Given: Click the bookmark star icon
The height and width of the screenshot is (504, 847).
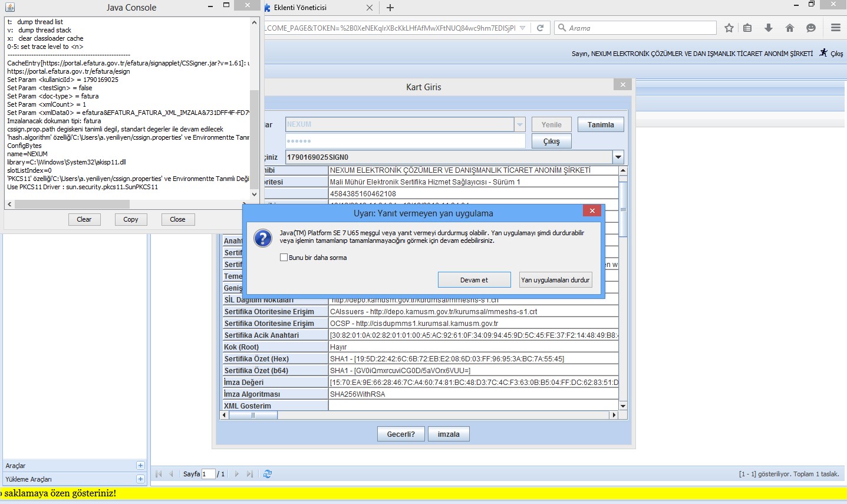Looking at the screenshot, I should [729, 28].
